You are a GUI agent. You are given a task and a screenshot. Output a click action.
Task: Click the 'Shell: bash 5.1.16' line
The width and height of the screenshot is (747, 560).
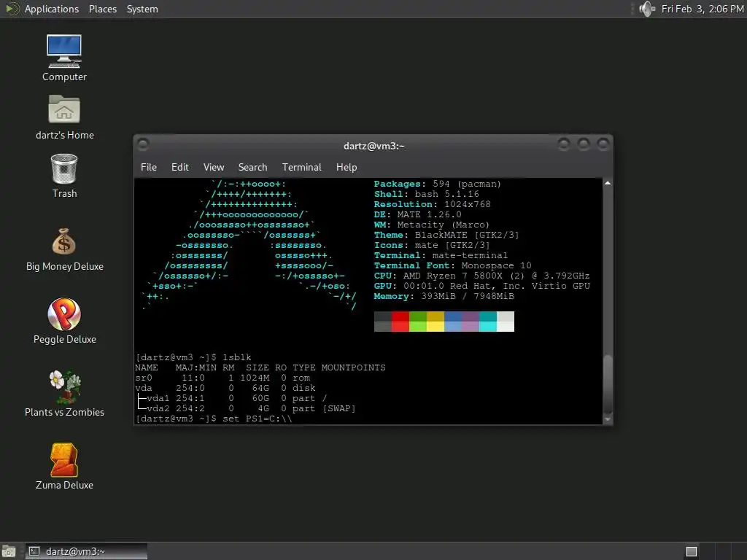[x=426, y=194]
